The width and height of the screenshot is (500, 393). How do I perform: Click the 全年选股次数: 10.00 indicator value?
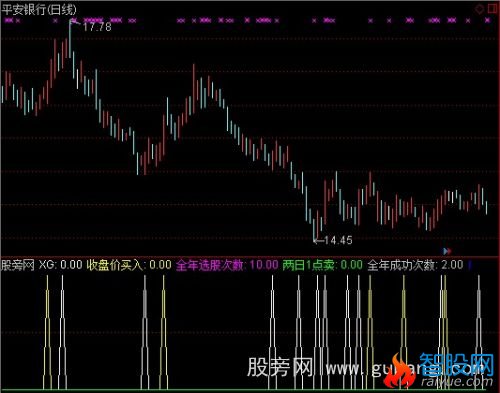227,265
